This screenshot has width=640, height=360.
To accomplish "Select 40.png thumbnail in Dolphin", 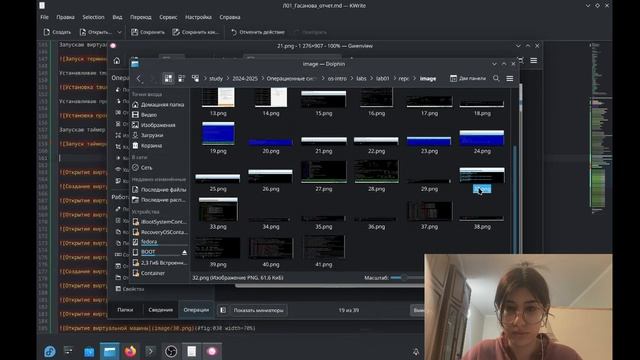I will [x=271, y=248].
